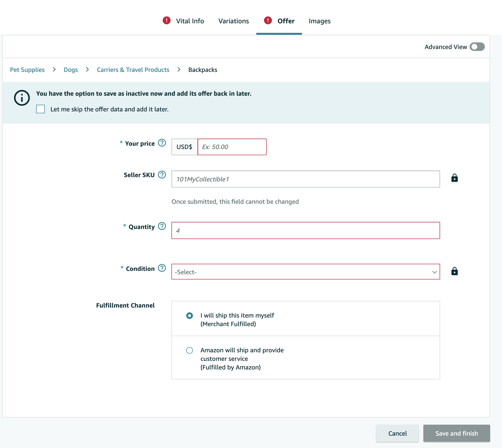Check 'Let me skip the offer data' box
This screenshot has width=502, height=448.
tap(40, 109)
